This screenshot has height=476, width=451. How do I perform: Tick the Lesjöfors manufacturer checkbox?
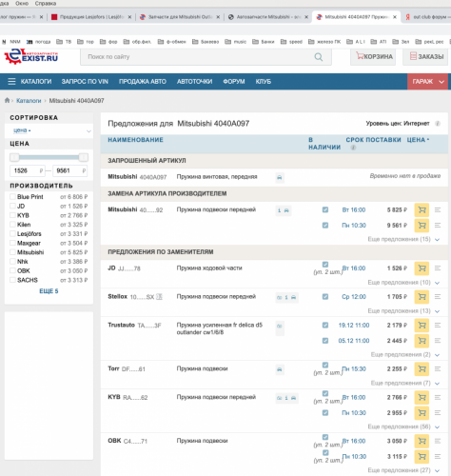pos(12,233)
